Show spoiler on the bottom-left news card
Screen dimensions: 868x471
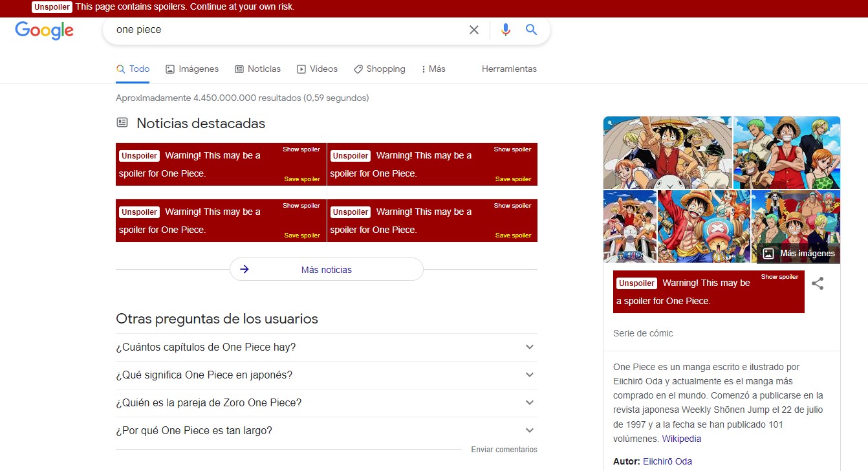(301, 206)
